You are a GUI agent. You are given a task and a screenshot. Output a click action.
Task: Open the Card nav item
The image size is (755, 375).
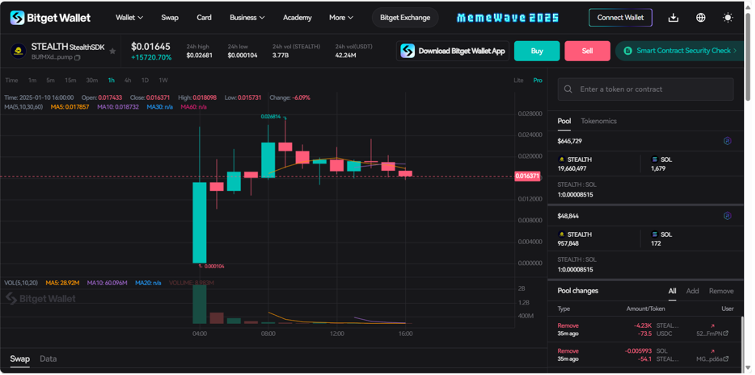point(204,18)
